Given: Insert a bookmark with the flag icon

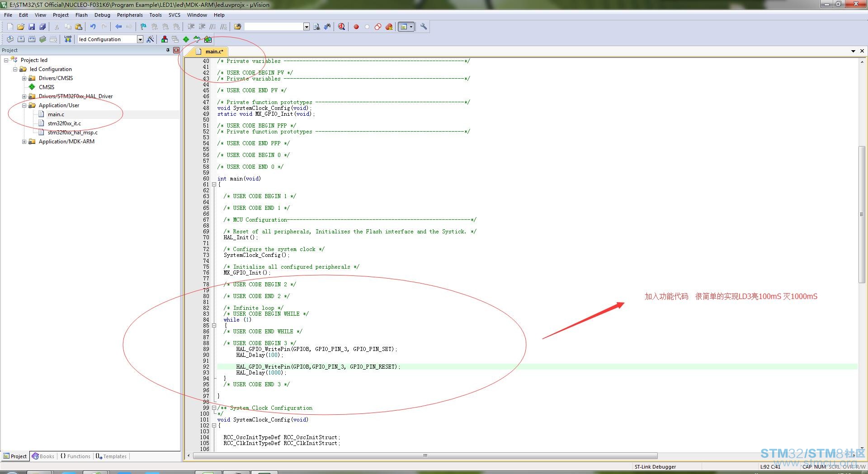Looking at the screenshot, I should (x=143, y=27).
